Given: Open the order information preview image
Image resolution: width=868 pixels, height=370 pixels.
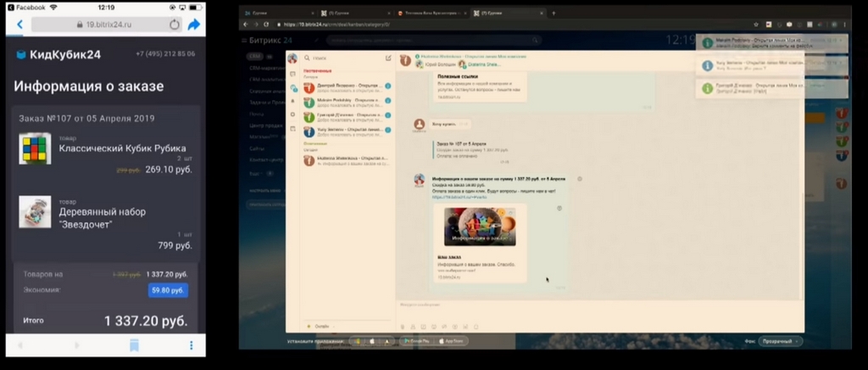Looking at the screenshot, I should [480, 227].
